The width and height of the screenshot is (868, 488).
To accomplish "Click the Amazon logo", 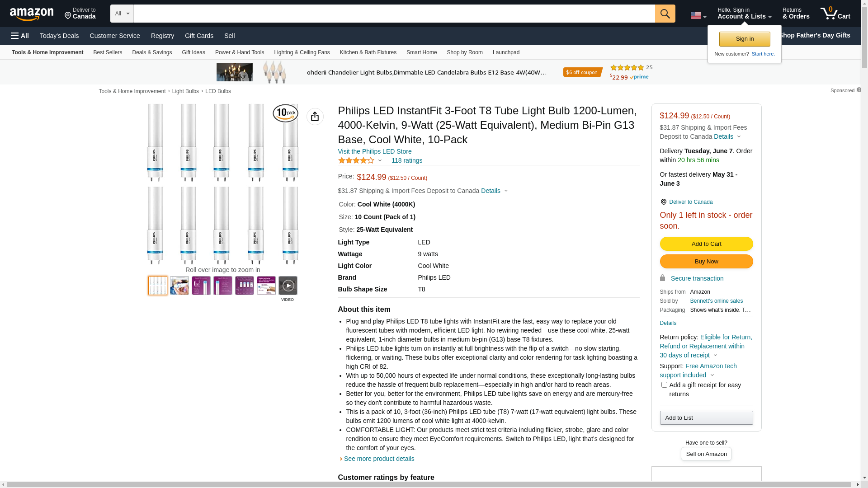I will click(x=32, y=14).
